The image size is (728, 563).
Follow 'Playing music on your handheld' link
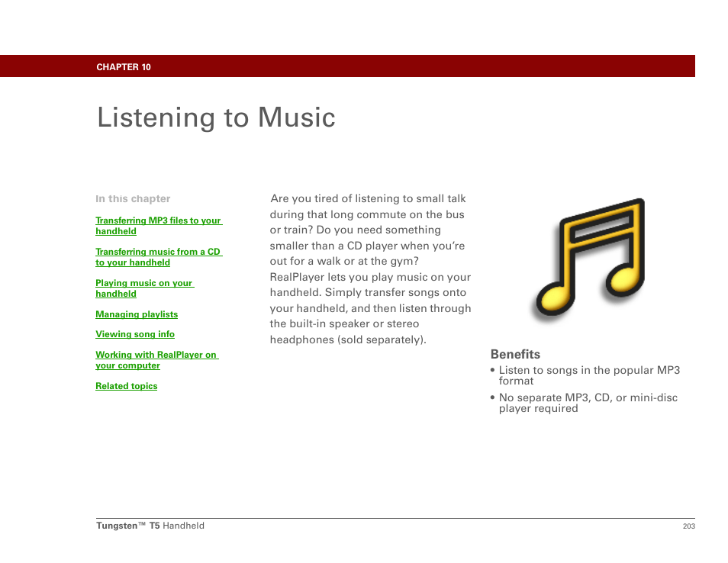tap(144, 288)
